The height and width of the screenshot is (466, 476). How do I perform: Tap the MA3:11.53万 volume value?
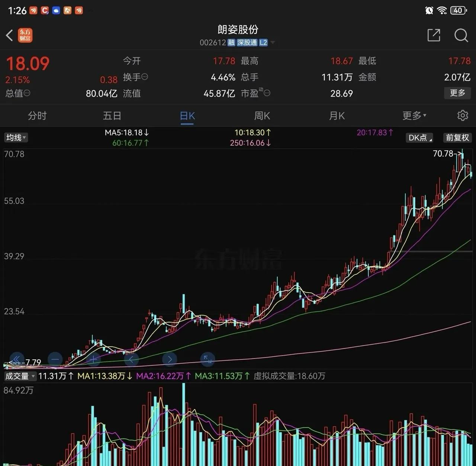pos(222,376)
